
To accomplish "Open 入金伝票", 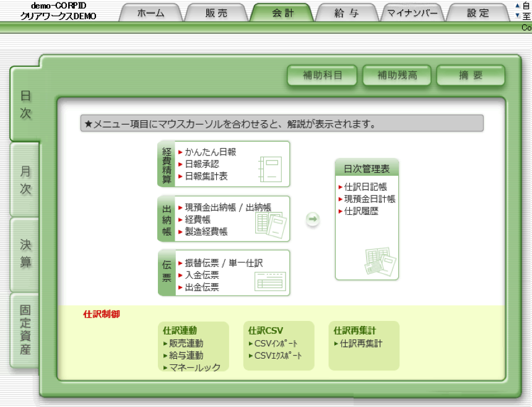I will click(202, 275).
